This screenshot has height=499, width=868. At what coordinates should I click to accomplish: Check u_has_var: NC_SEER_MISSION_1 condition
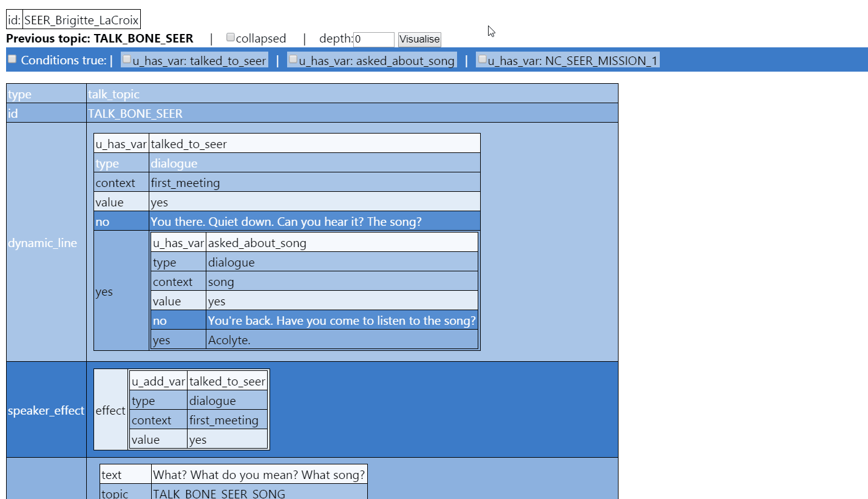coord(482,59)
